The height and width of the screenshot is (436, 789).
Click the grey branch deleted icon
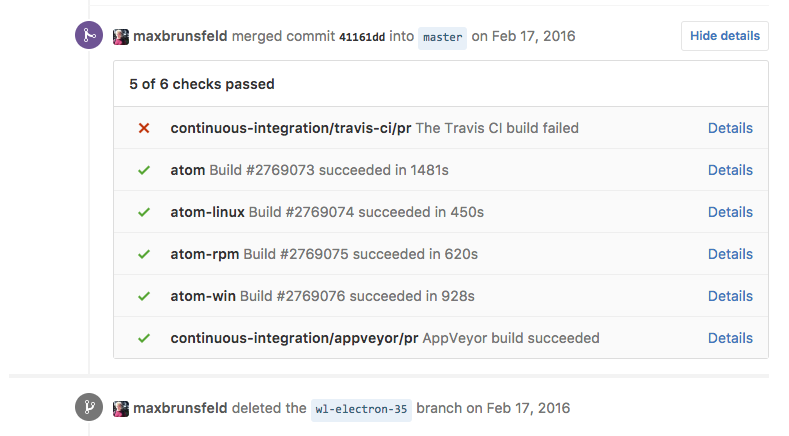(90, 408)
